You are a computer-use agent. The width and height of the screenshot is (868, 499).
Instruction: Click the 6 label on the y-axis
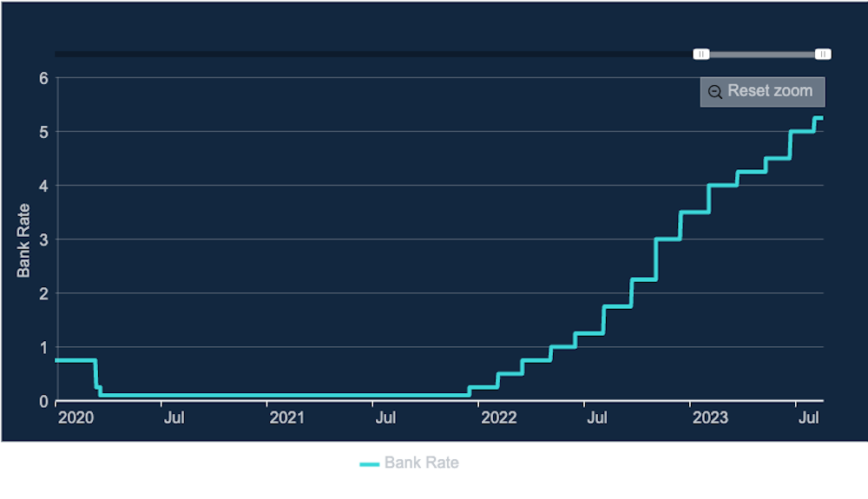pos(43,78)
